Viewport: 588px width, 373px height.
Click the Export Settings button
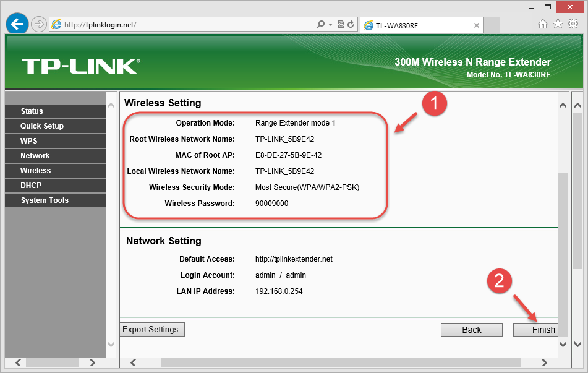[152, 330]
